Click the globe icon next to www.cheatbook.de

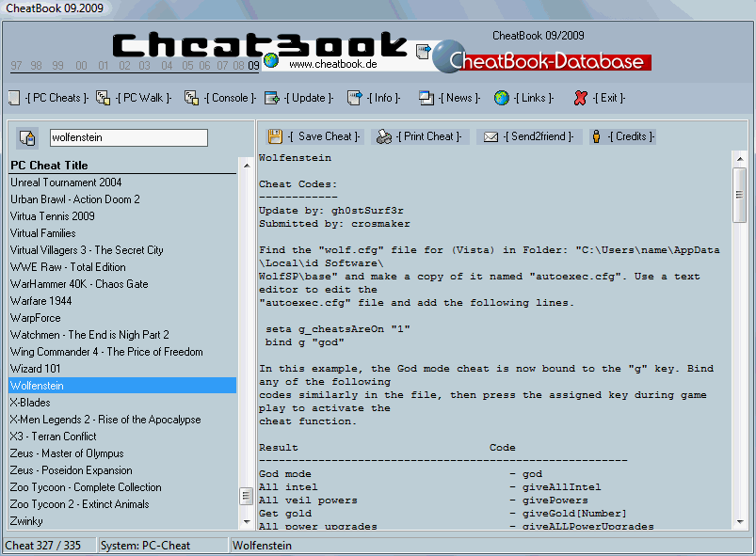[x=271, y=60]
